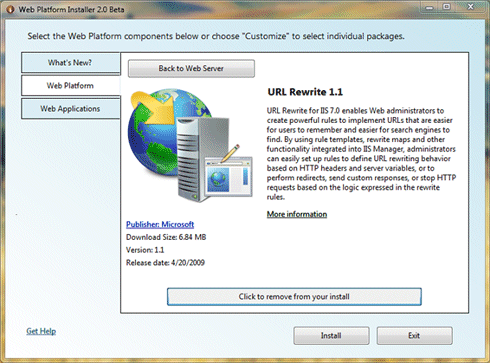Select the Web Platform tab
This screenshot has height=363, width=490.
(71, 86)
